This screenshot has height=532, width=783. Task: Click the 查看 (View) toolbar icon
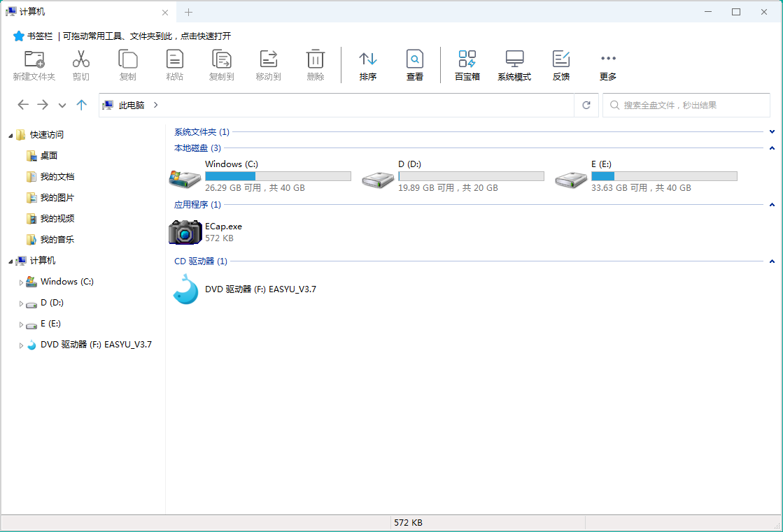click(x=415, y=59)
